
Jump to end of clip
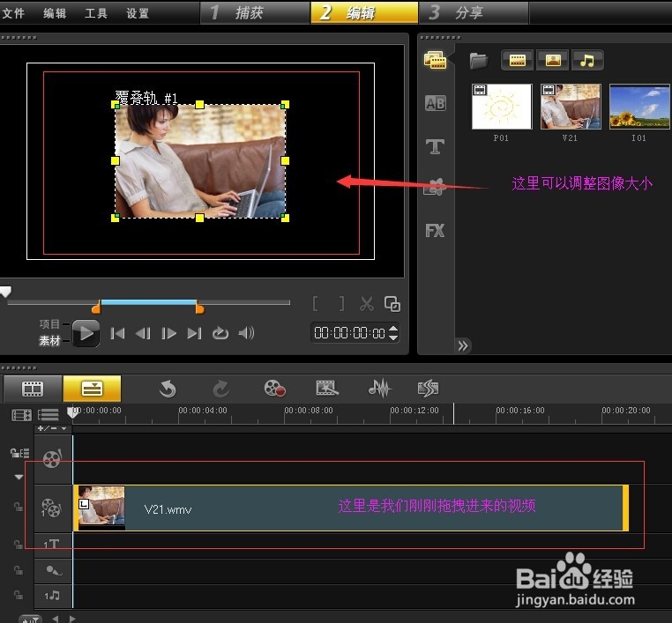[195, 333]
